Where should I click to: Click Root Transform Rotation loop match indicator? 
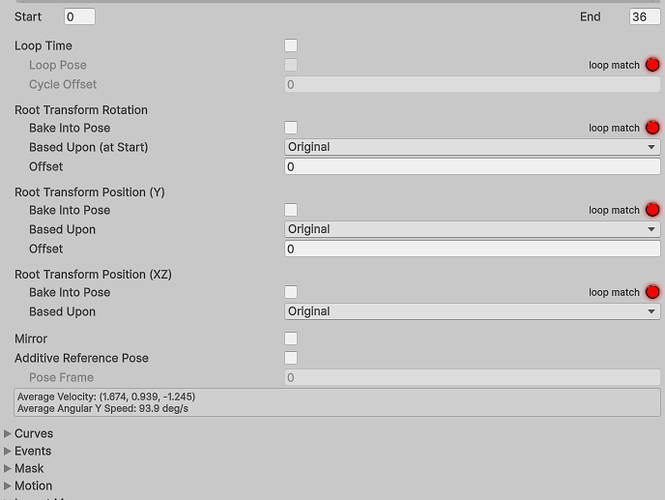(652, 128)
